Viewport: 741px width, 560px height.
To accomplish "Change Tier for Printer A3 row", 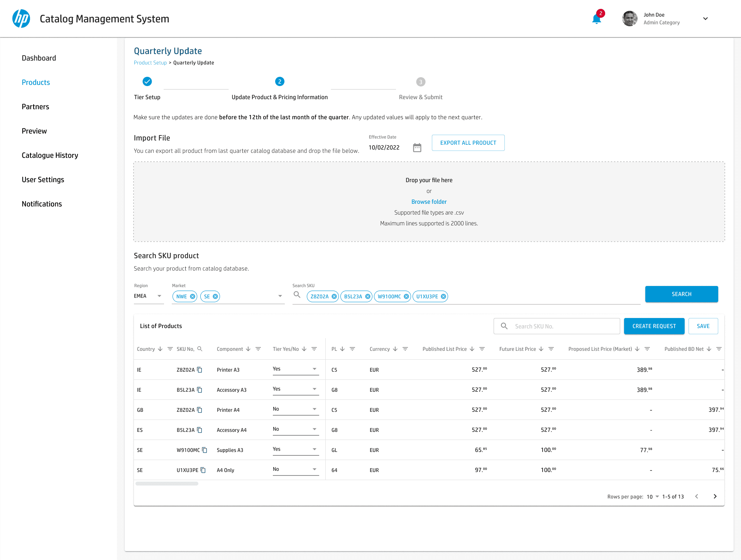I will coord(296,369).
